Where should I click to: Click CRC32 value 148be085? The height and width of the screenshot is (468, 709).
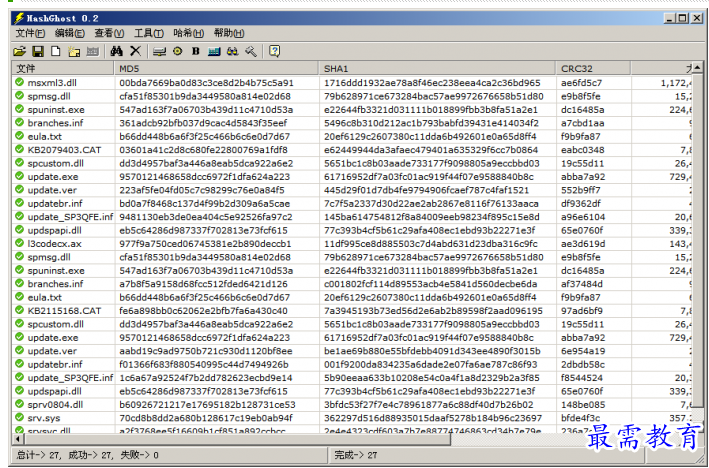[583, 405]
